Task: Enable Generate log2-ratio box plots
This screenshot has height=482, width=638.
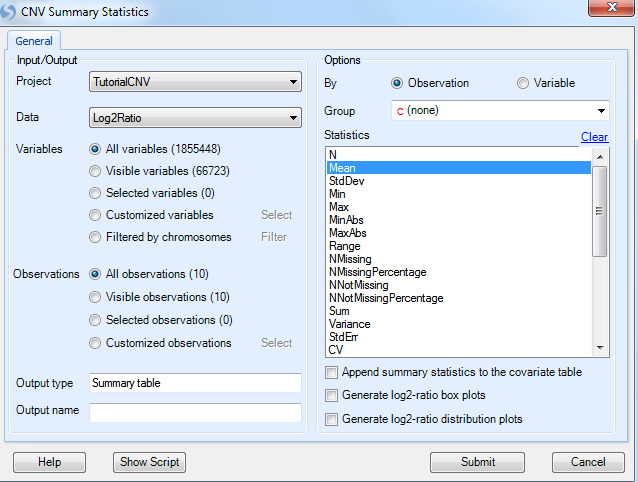Action: click(332, 395)
